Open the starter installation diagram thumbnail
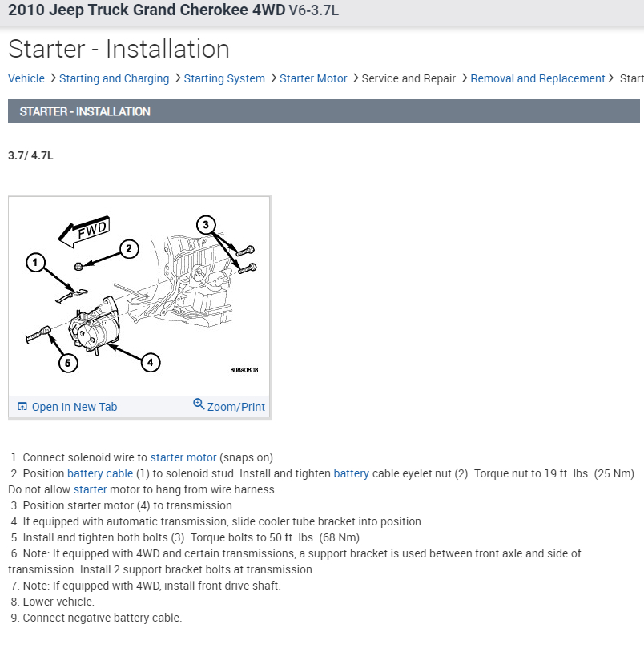Image resolution: width=644 pixels, height=664 pixels. click(139, 297)
